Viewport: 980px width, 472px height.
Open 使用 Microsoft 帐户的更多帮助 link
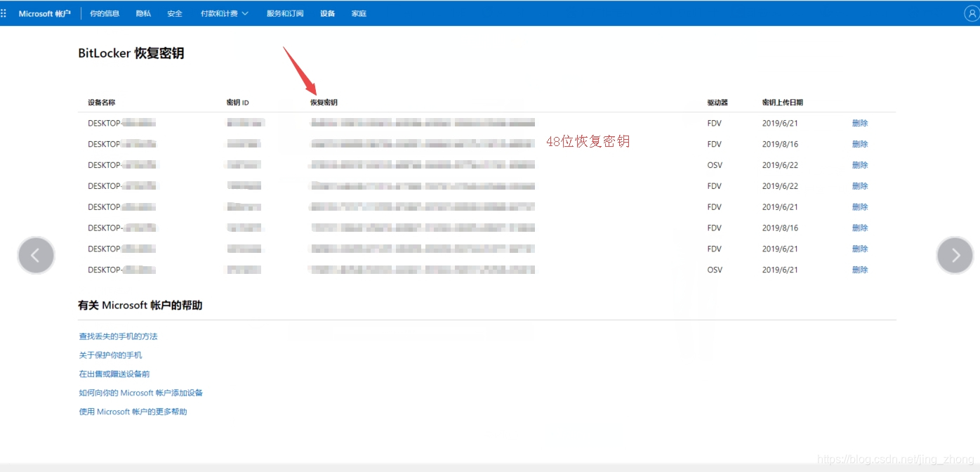(x=133, y=412)
